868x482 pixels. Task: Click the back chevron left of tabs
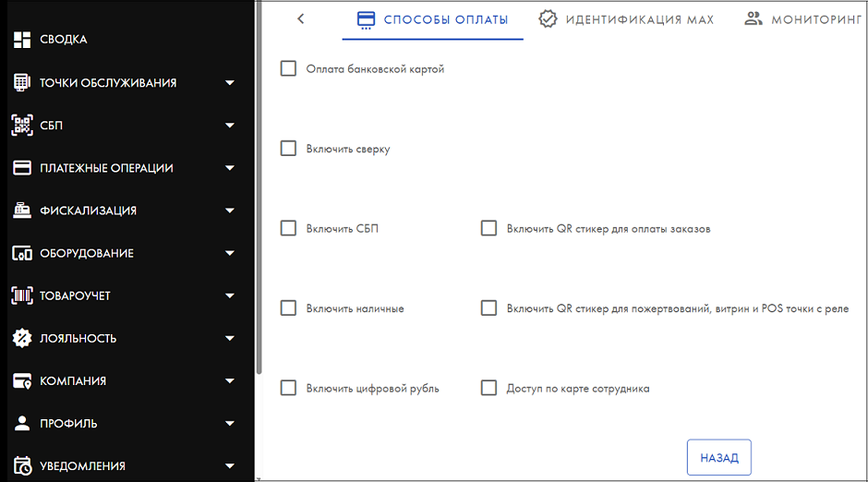[x=301, y=18]
